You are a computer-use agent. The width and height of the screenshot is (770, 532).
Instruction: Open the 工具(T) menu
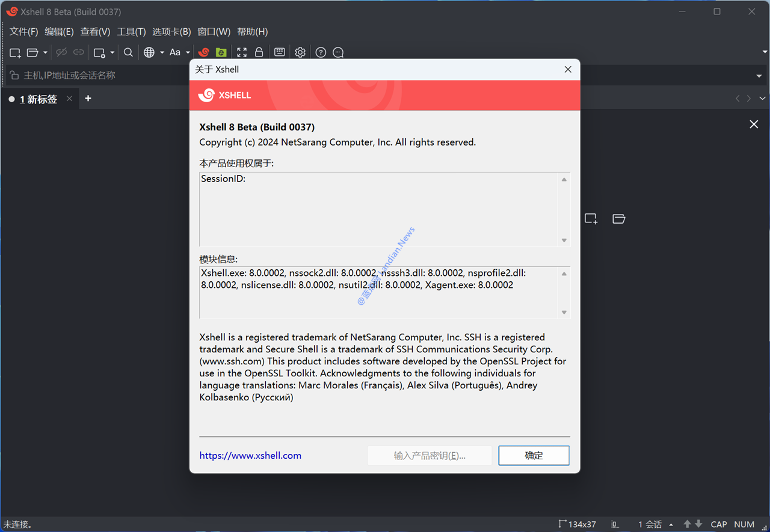click(x=131, y=32)
